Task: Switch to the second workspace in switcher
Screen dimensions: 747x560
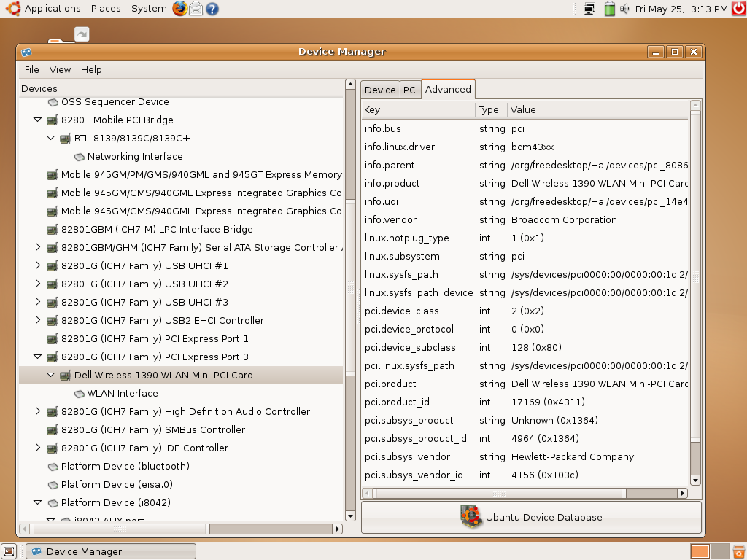Action: (x=720, y=551)
